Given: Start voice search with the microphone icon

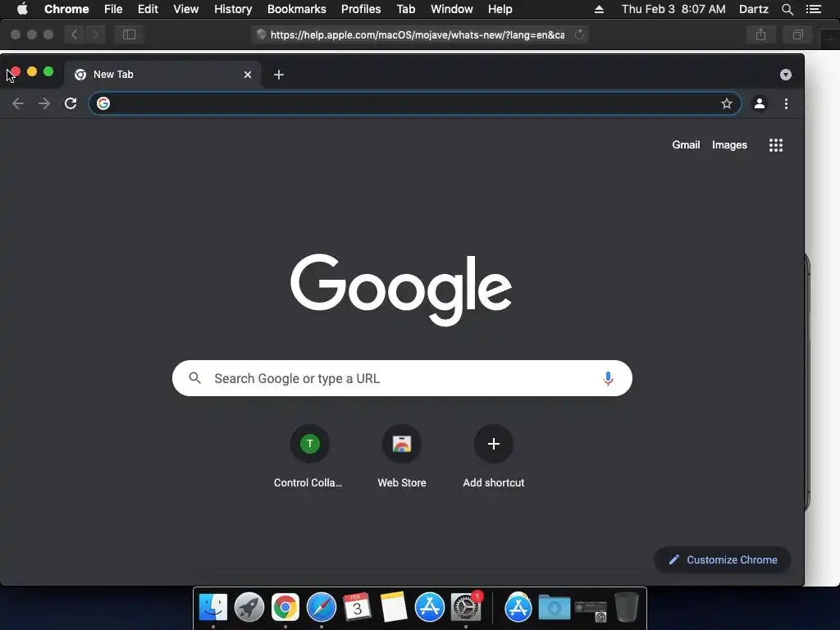Looking at the screenshot, I should (x=608, y=378).
